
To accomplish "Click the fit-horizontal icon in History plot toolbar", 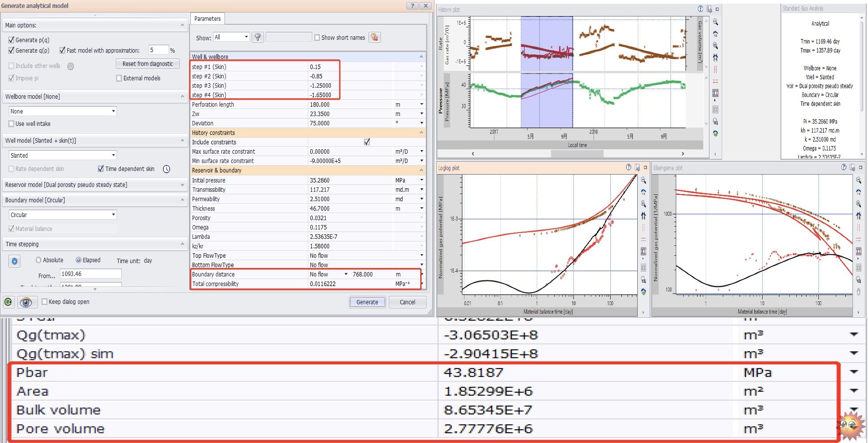I will pos(715,58).
